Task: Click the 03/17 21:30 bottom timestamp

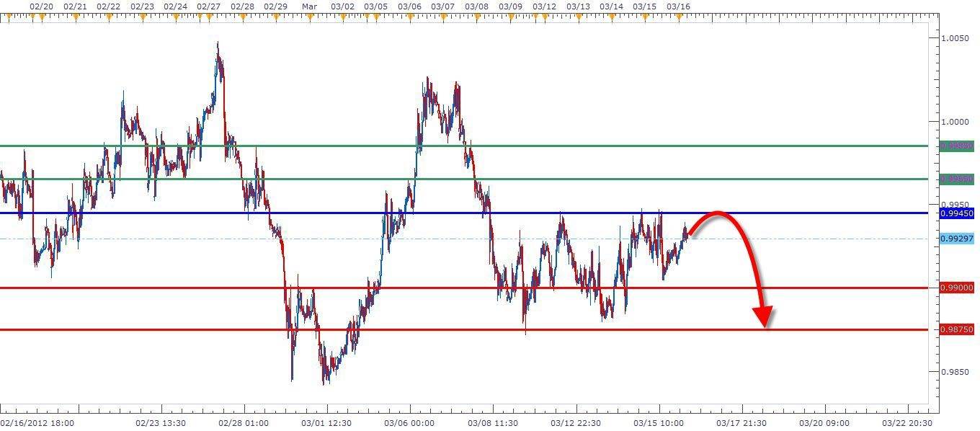Action: (x=741, y=424)
